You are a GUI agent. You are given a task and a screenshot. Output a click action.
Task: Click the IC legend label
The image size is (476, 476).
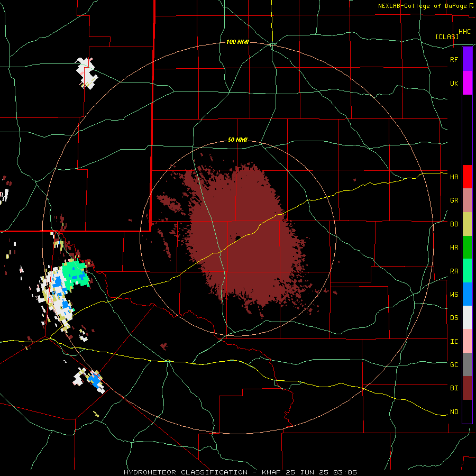click(x=454, y=342)
